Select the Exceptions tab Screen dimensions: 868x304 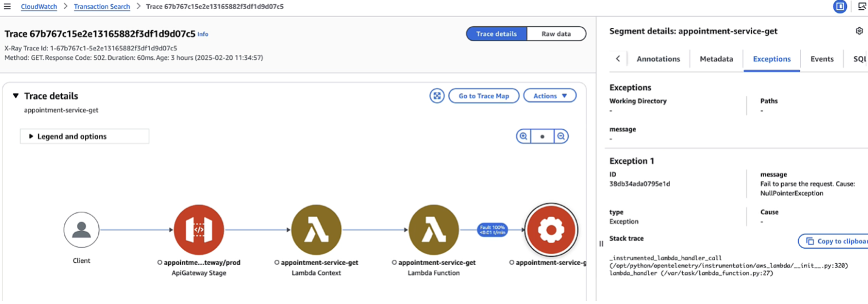[771, 59]
